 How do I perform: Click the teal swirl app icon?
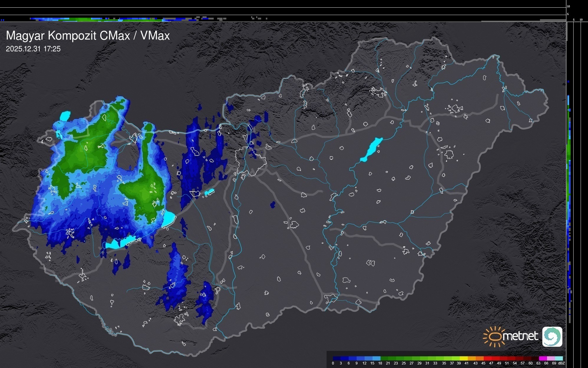pyautogui.click(x=552, y=336)
